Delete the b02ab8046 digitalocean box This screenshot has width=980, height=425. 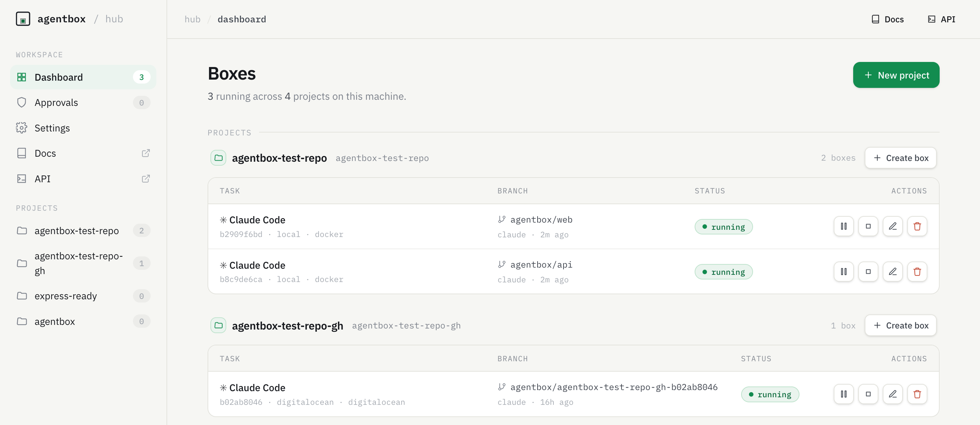[917, 394]
